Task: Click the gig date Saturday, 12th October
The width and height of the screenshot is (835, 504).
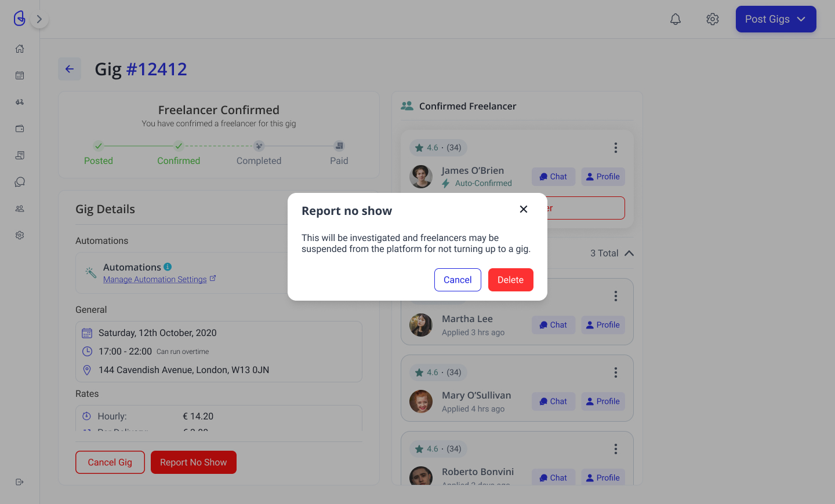Action: 157,333
